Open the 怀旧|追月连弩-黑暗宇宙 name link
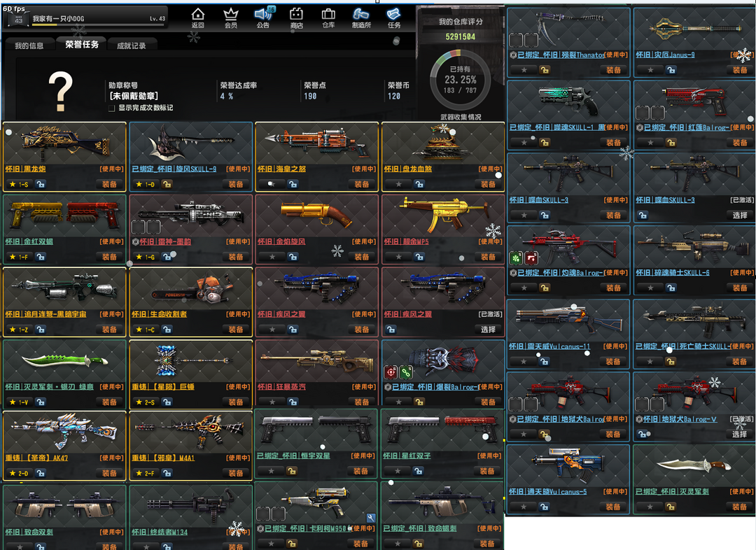 point(45,314)
